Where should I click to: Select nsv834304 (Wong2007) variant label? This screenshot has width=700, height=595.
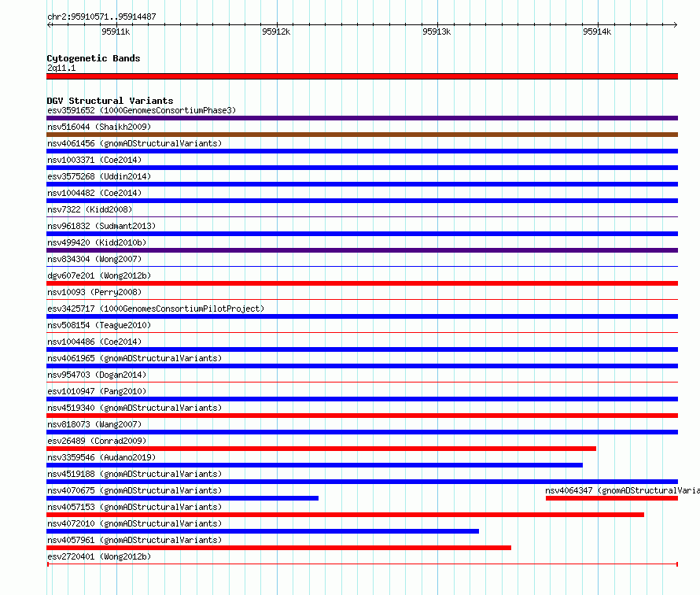(x=94, y=259)
